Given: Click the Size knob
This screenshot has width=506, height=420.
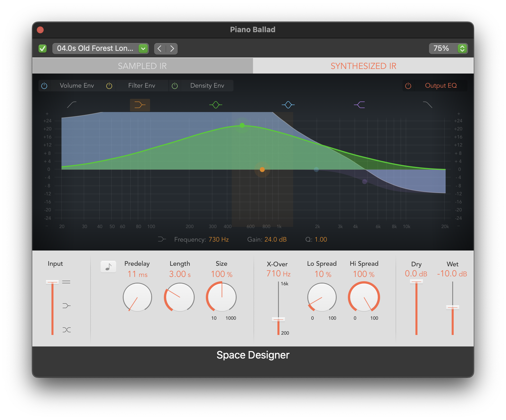Looking at the screenshot, I should tap(221, 297).
